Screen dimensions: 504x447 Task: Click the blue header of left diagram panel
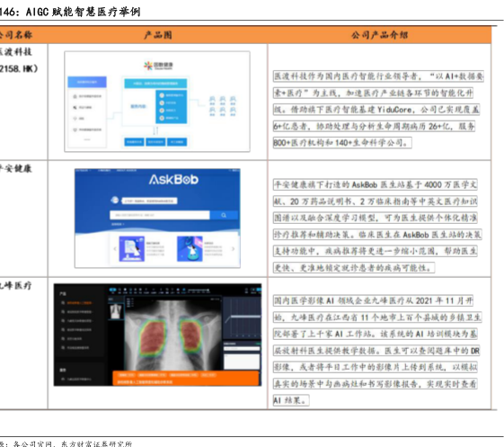[x=87, y=82]
